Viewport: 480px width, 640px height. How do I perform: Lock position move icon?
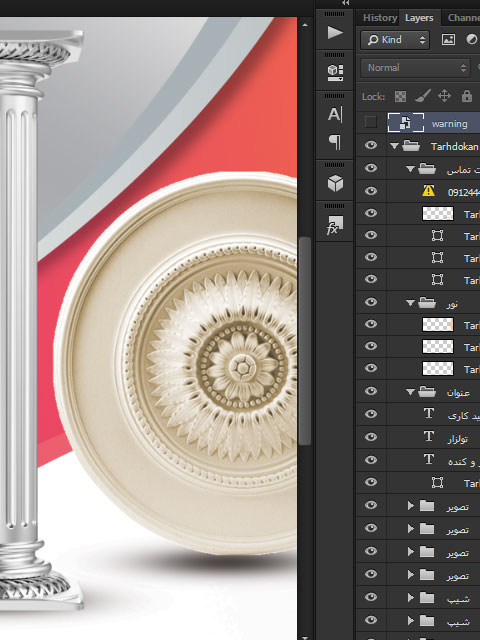tap(444, 96)
